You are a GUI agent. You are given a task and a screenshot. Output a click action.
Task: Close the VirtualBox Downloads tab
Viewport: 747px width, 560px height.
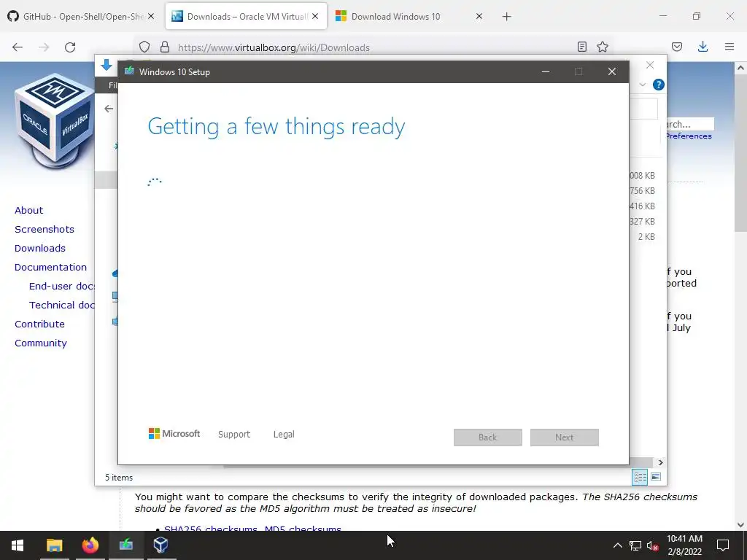point(315,16)
